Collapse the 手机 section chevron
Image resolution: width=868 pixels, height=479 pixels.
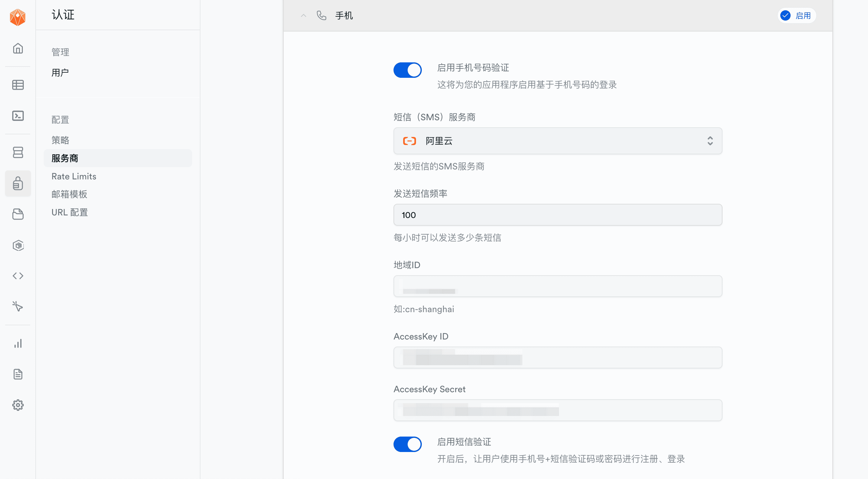[x=304, y=15]
